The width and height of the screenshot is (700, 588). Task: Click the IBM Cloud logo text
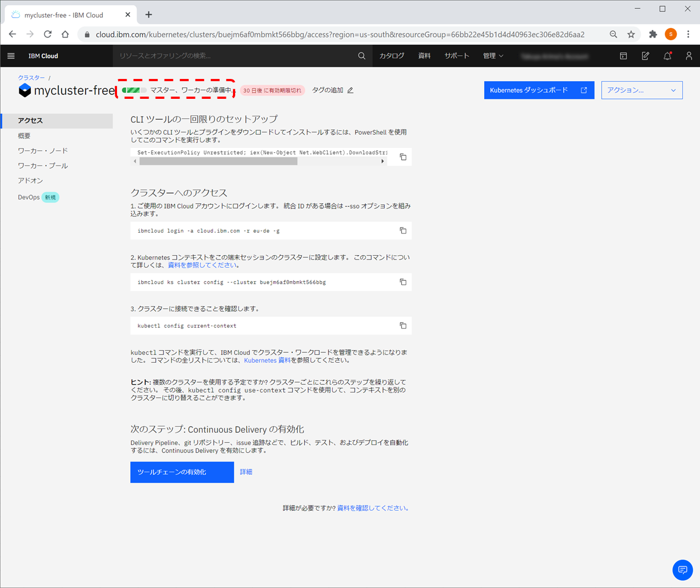(x=43, y=56)
